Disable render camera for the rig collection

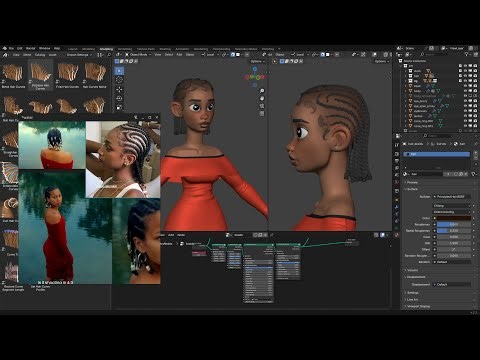475,81
